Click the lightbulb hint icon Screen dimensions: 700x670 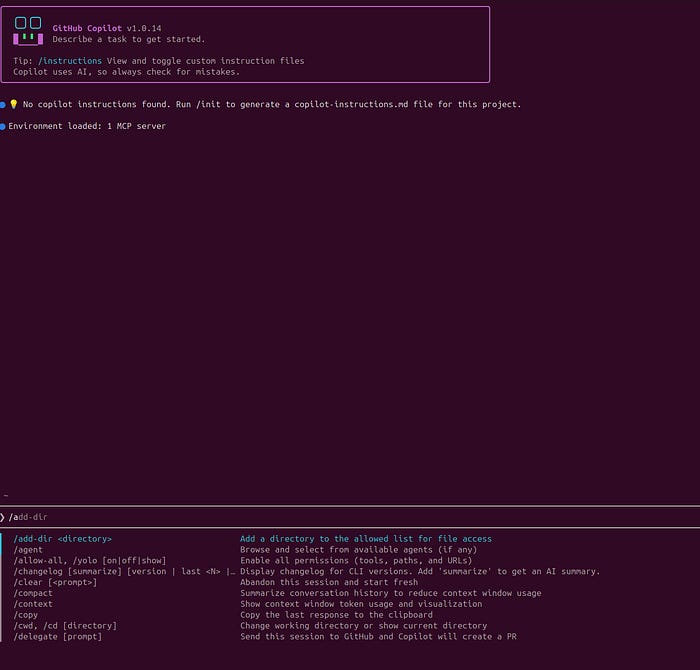tap(14, 104)
